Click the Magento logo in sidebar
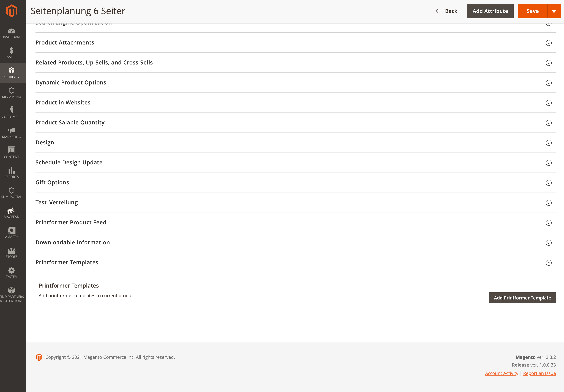This screenshot has width=564, height=392. click(x=12, y=11)
